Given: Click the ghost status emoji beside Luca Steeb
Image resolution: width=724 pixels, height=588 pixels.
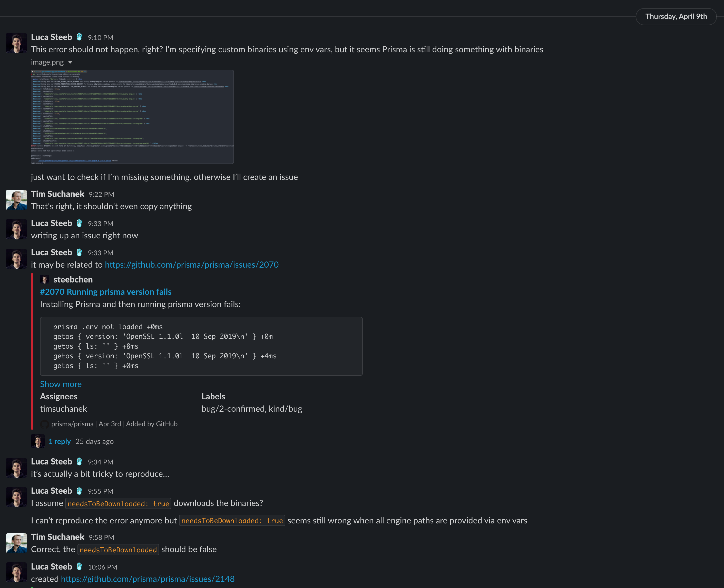Looking at the screenshot, I should [79, 37].
